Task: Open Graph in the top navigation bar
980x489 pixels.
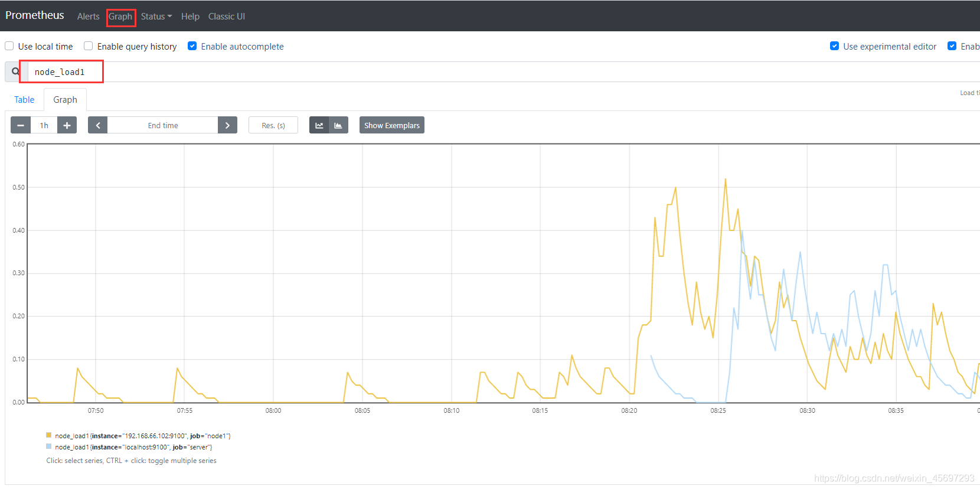Action: click(120, 17)
